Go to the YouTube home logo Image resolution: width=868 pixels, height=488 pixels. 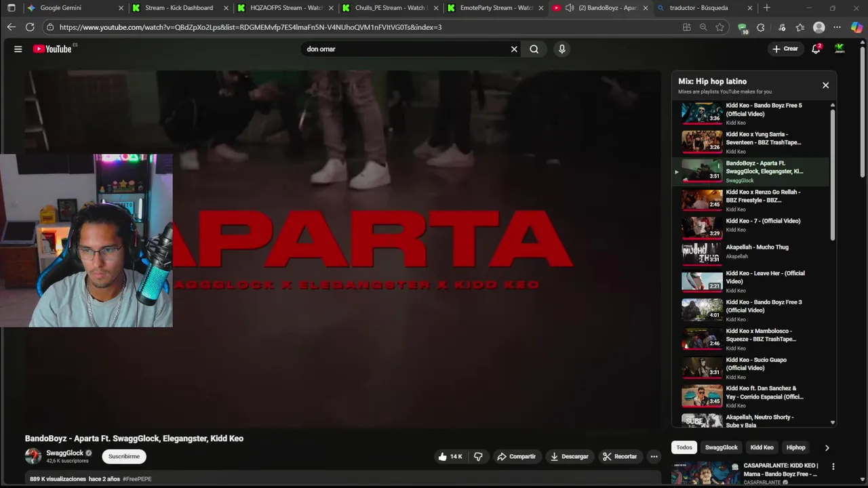[x=53, y=49]
